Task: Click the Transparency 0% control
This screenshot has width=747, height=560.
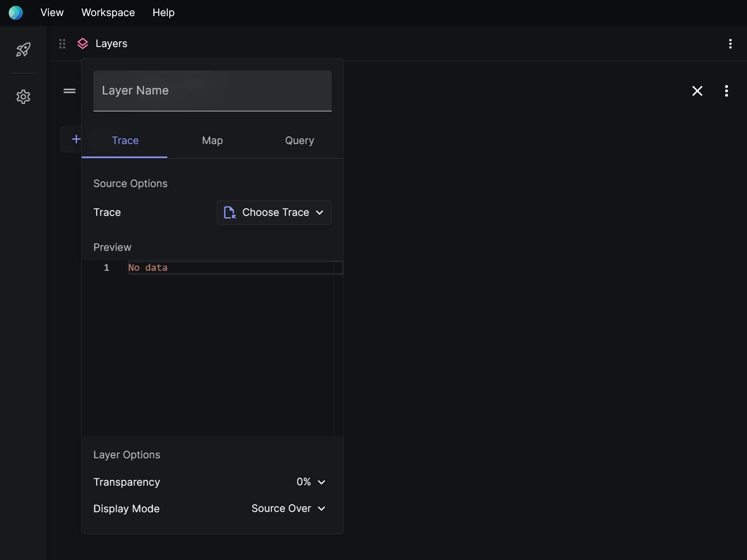Action: (x=310, y=482)
